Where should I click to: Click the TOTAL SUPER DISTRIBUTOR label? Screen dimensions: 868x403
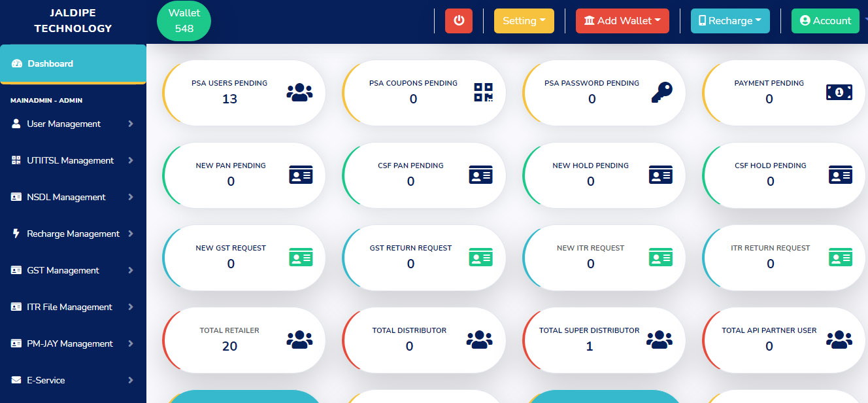590,330
